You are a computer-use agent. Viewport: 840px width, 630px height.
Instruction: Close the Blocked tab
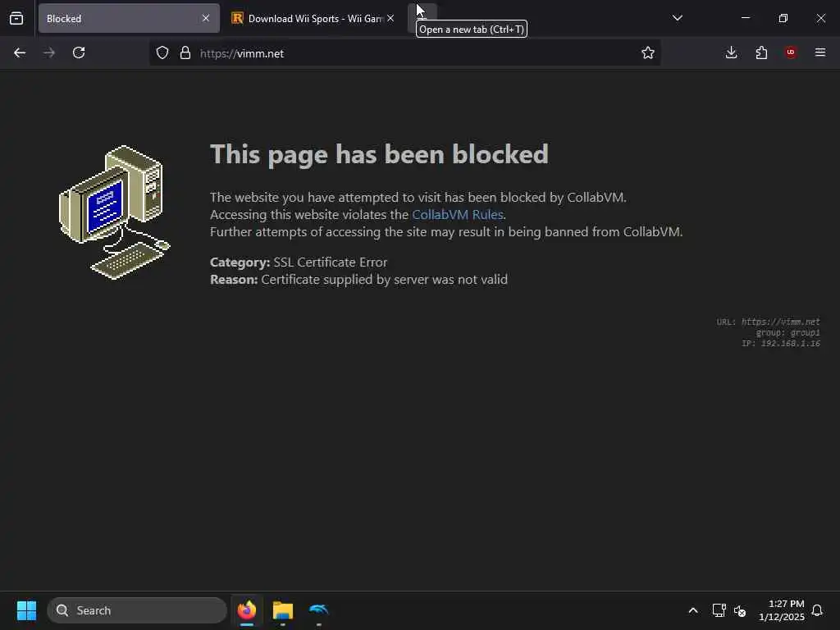pos(206,19)
